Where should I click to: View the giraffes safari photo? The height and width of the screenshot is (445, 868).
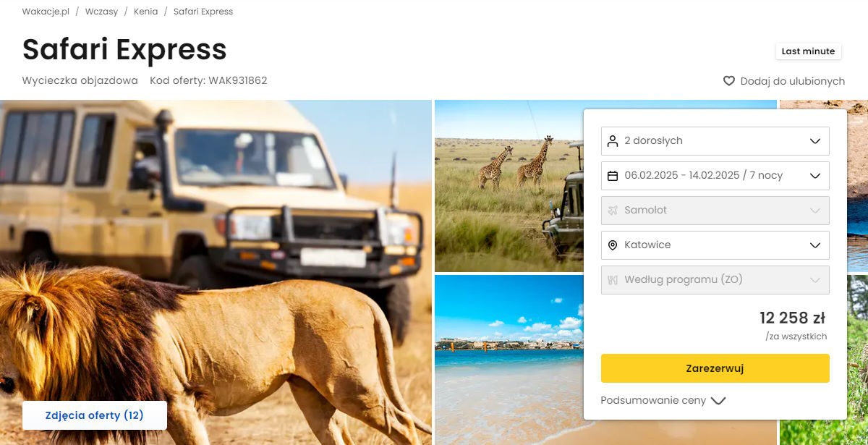coord(509,186)
